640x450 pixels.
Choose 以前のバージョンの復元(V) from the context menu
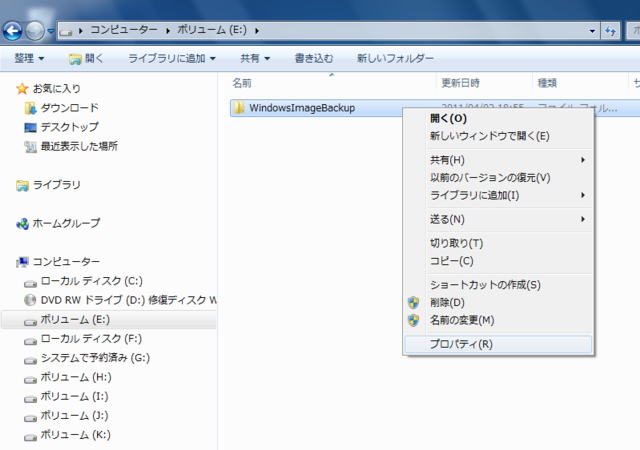click(498, 178)
